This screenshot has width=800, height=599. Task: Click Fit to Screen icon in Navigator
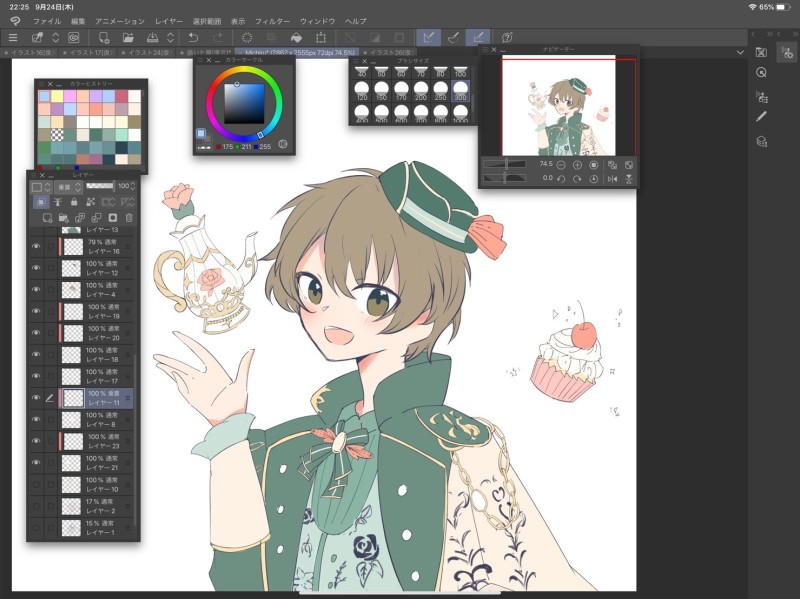(x=629, y=165)
